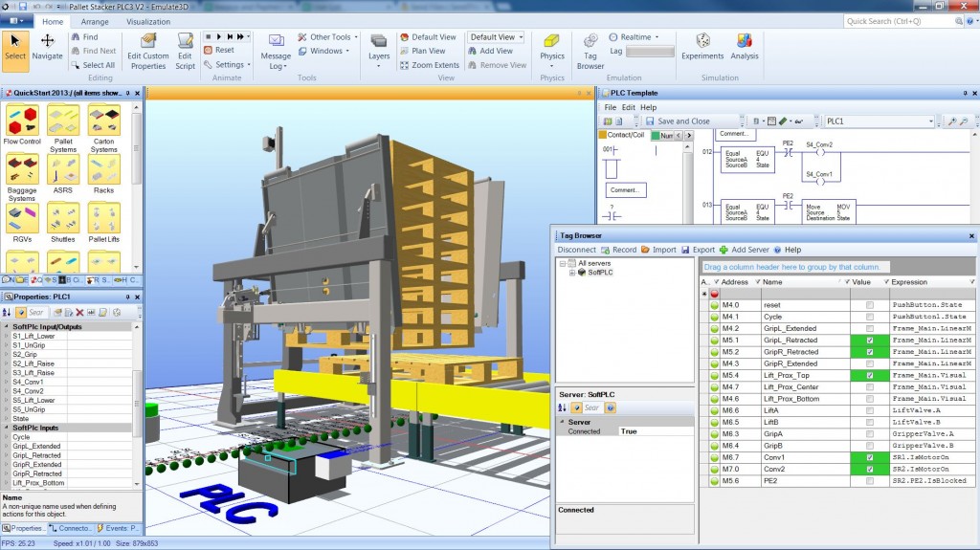Uncheck Lift_Prox_Top value checkbox
This screenshot has width=980, height=550.
[x=869, y=376]
